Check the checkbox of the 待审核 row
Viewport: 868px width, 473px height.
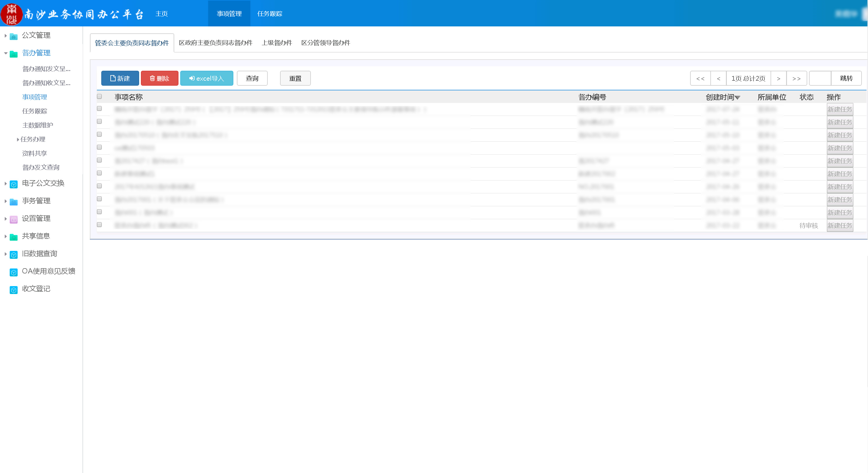[x=99, y=224]
